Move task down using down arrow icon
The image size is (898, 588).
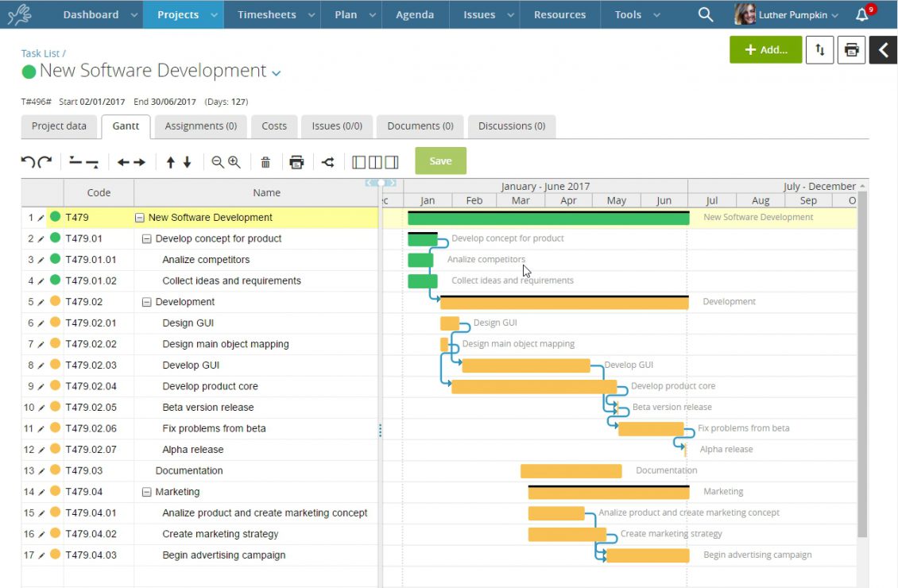click(189, 161)
